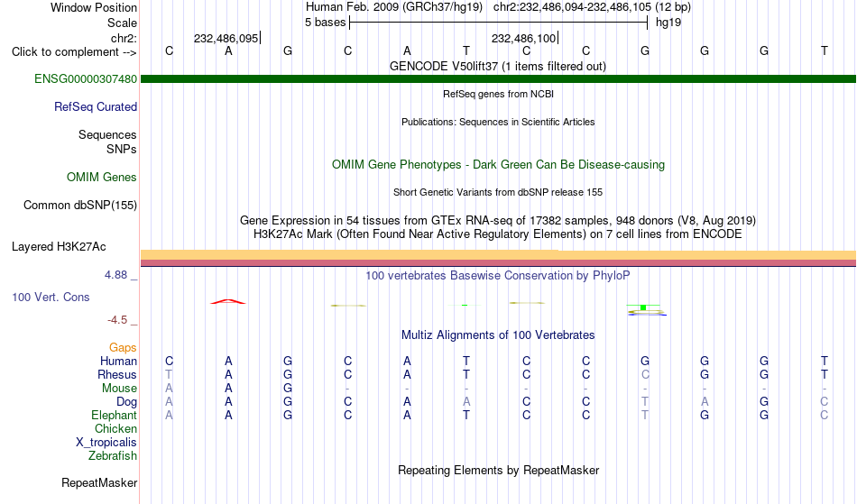857x504 pixels.
Task: Click 'Repeating Elements by RepeatMasker' title
Action: [499, 471]
